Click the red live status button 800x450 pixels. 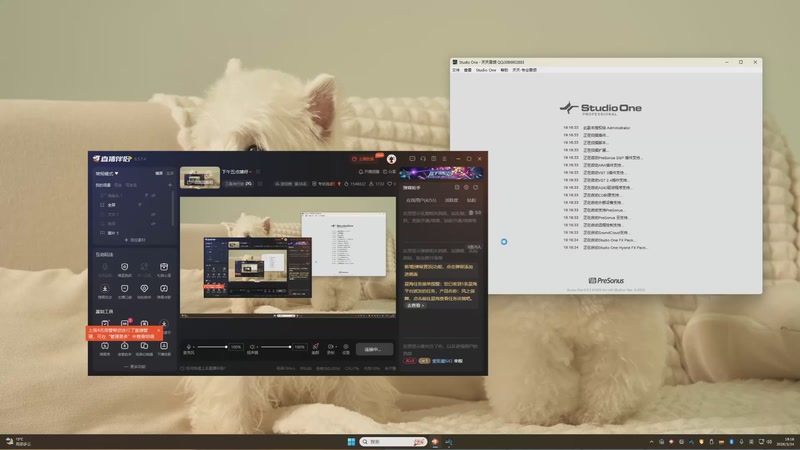pos(364,159)
